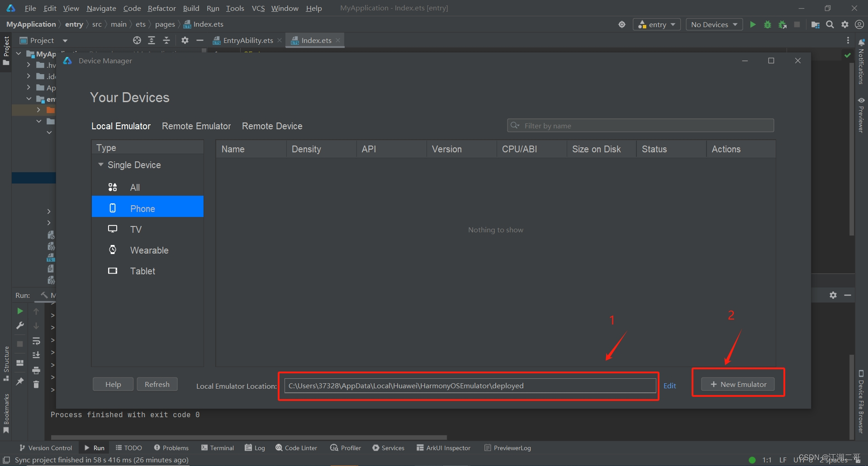Open the Previewer side panel
The height and width of the screenshot is (466, 868).
point(861,115)
